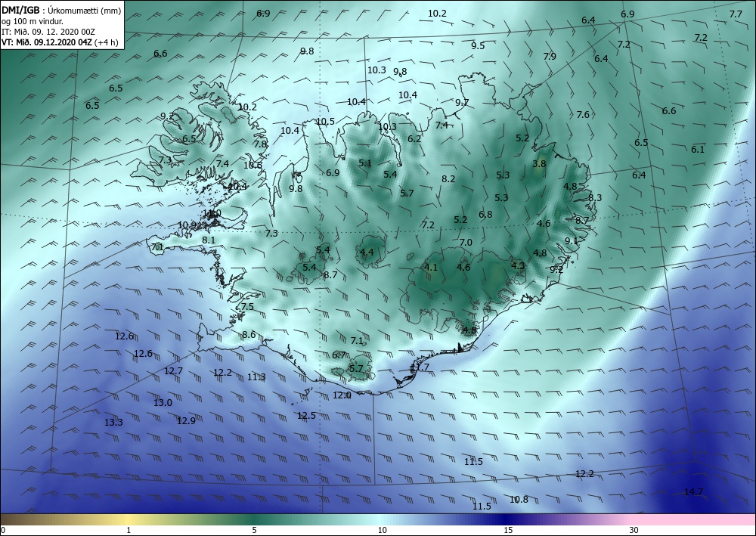Click the color scale label '10'

click(383, 530)
